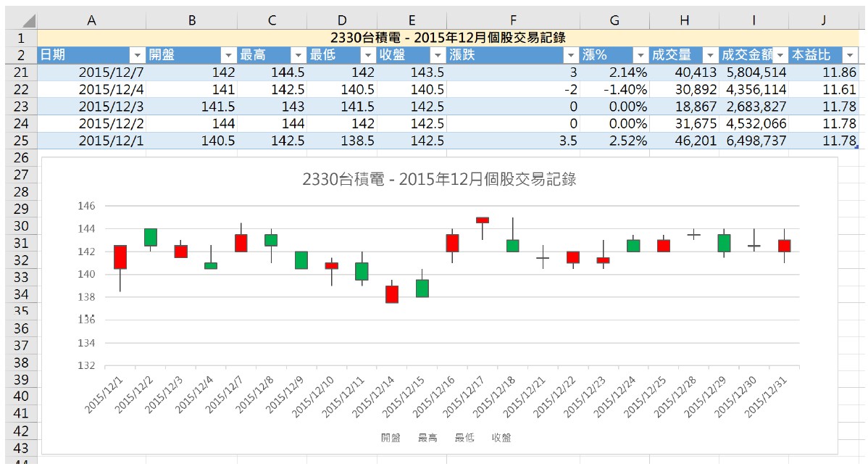The width and height of the screenshot is (868, 469).
Task: Click turnover cell 4,532,066
Action: click(x=754, y=124)
